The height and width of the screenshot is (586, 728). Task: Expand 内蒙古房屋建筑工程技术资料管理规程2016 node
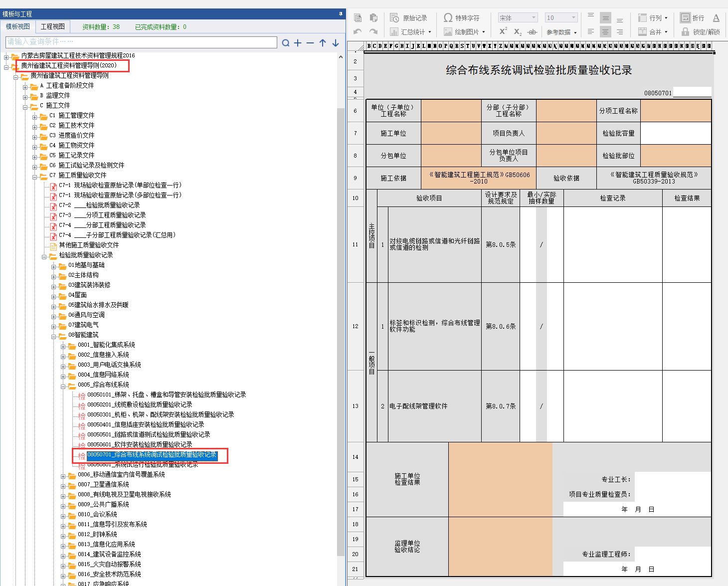point(6,57)
